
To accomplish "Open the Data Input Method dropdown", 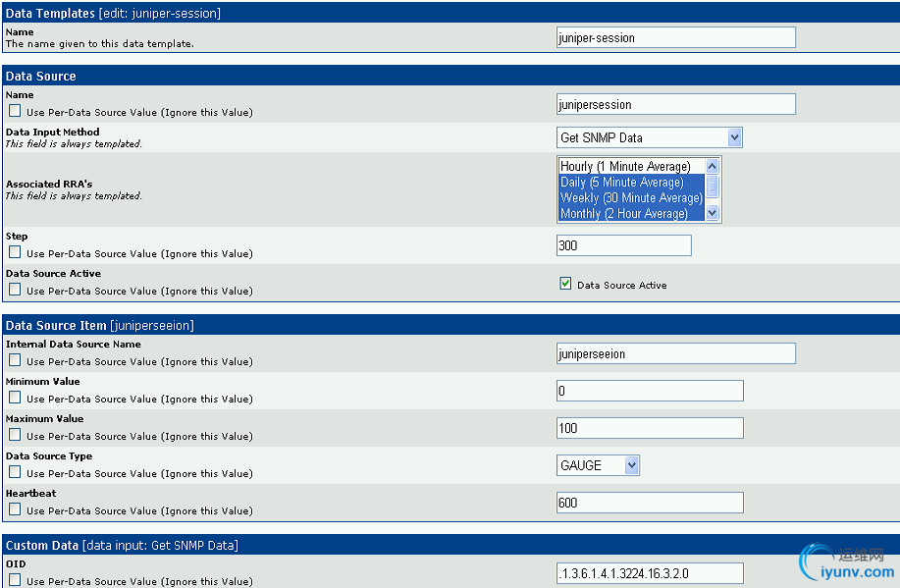I will tap(649, 137).
